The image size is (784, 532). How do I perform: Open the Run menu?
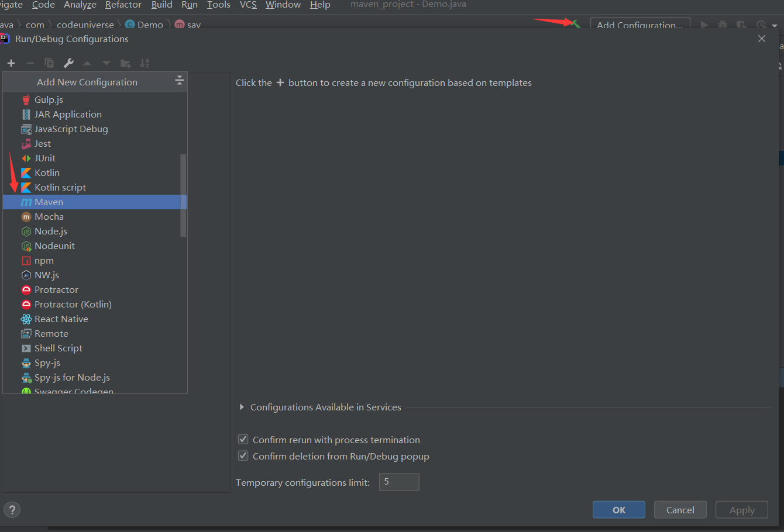point(190,5)
